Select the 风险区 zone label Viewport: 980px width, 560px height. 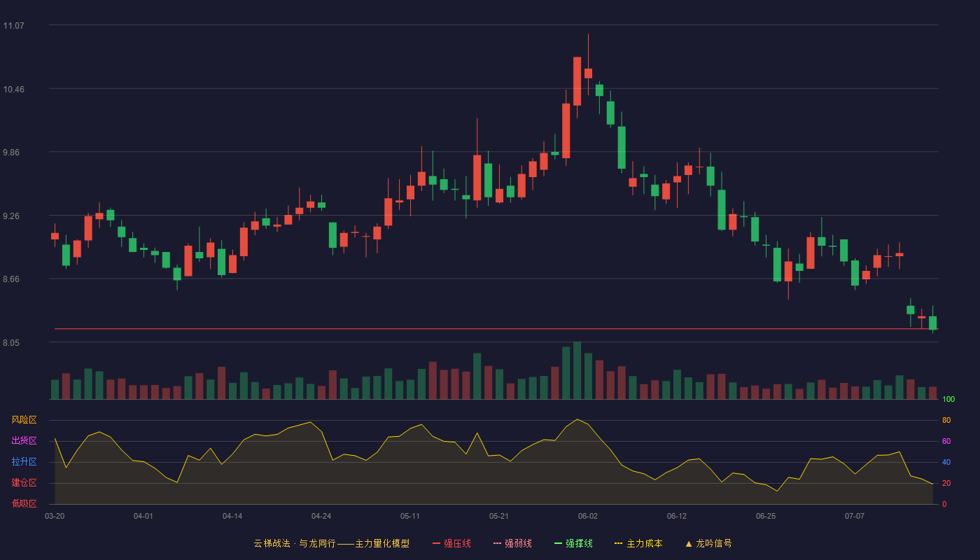click(x=24, y=420)
